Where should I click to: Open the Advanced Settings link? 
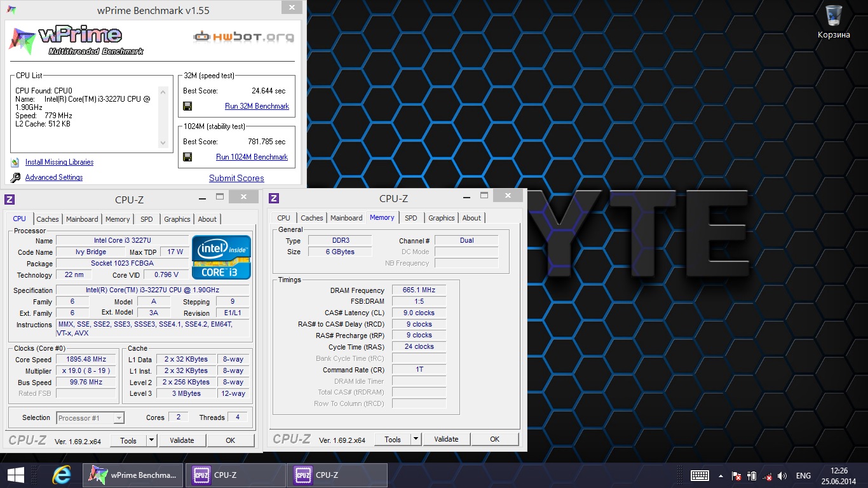coord(54,178)
